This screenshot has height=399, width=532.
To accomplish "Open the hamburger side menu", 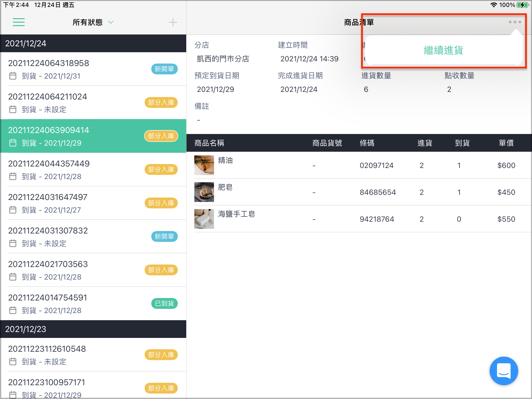I will 19,22.
